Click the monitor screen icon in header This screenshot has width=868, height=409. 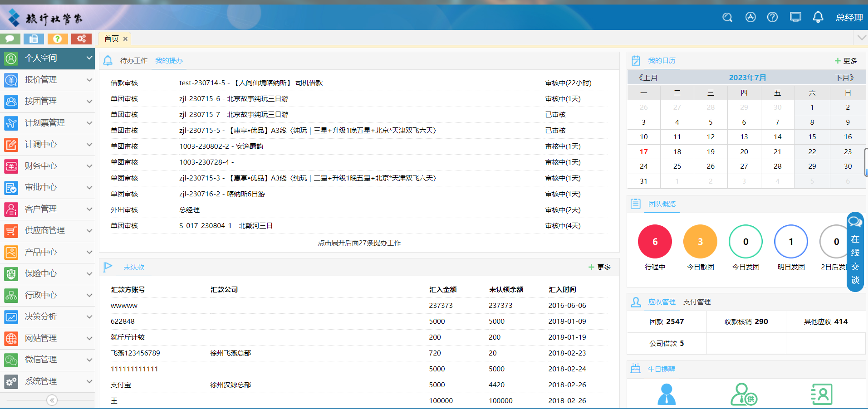click(795, 17)
